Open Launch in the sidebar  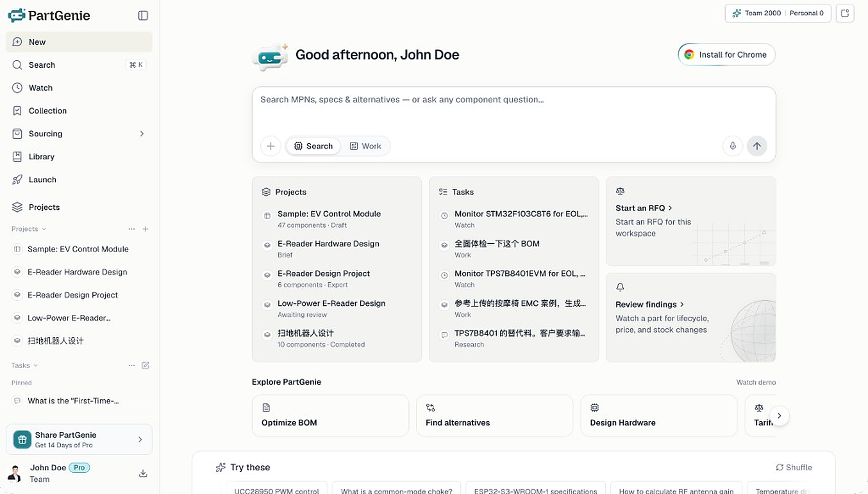[x=79, y=180]
